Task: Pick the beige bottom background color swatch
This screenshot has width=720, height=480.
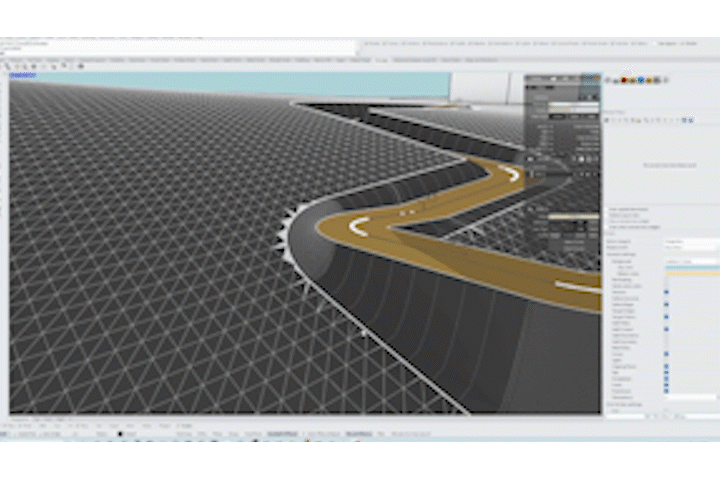Action: (692, 274)
